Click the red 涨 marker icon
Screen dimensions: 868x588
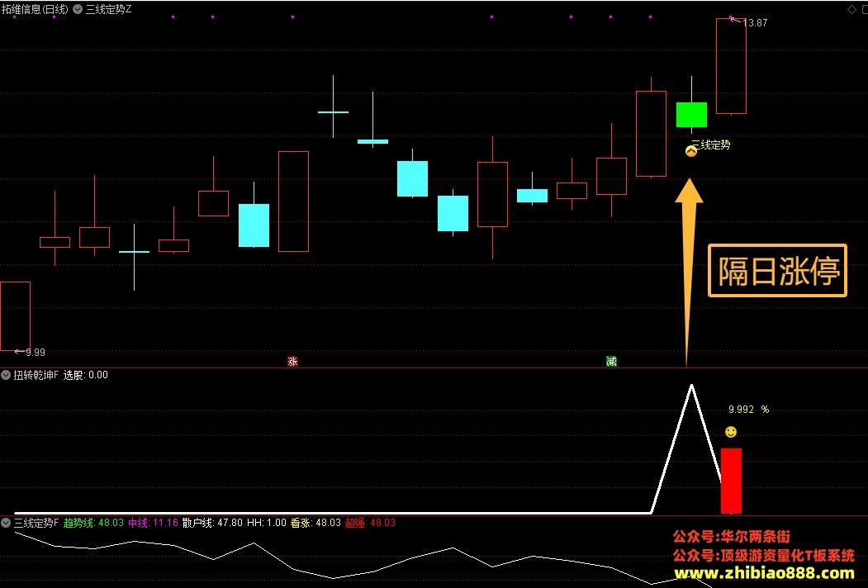pyautogui.click(x=293, y=361)
